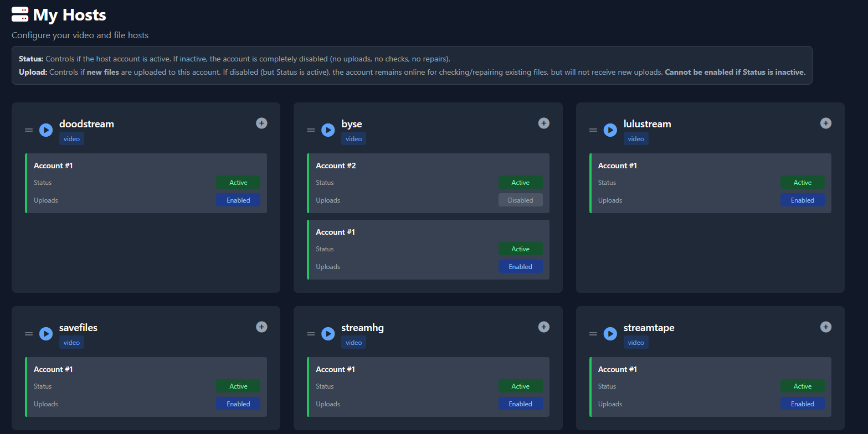Click the plus icon on streamhg card
Viewport: 868px width, 434px height.
click(x=543, y=327)
